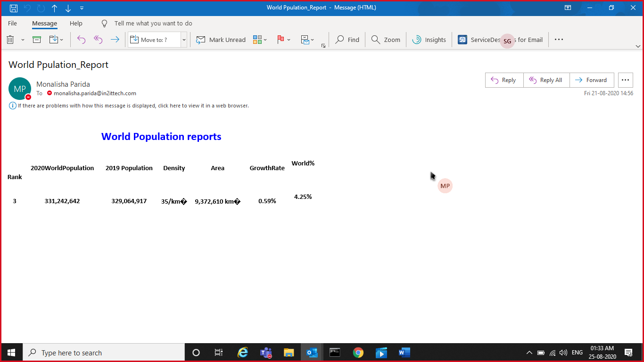
Task: Open Command Prompt from taskbar
Action: pos(335,353)
